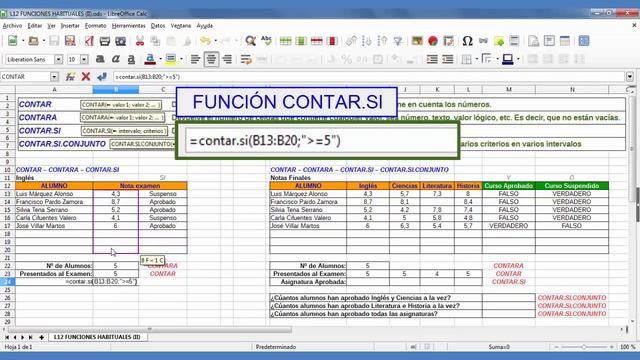Open the Herramientas menu

[x=129, y=26]
